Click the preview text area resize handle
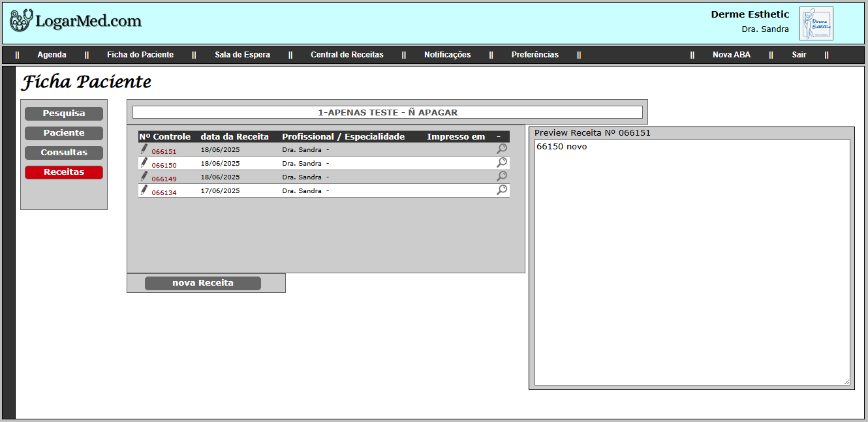This screenshot has height=422, width=868. (x=847, y=382)
